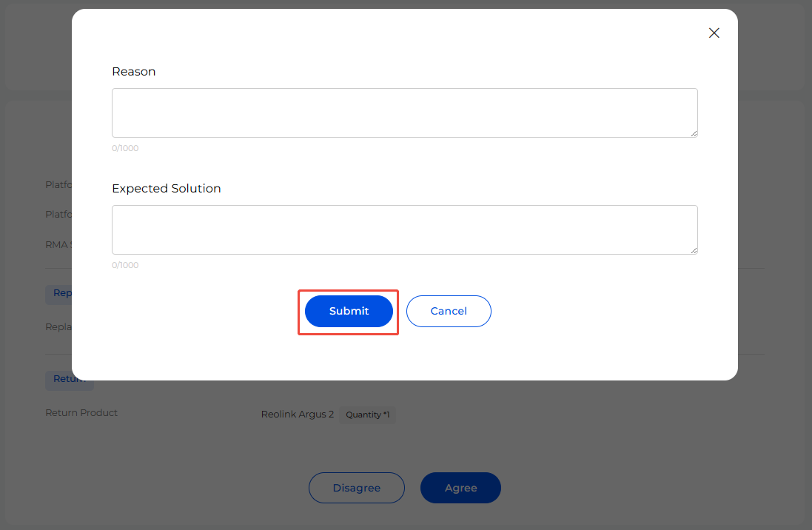Click the partially hidden Rep tag

[x=59, y=293]
